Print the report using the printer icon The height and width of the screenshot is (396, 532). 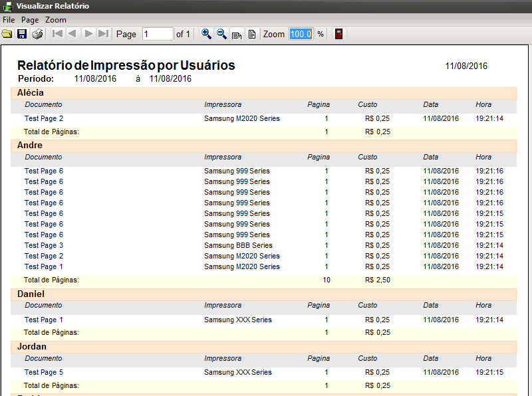click(38, 34)
